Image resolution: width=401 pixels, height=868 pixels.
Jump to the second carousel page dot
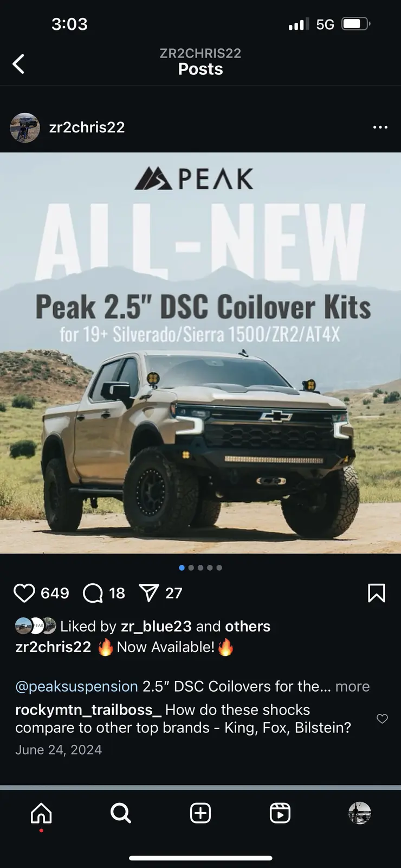coord(191,567)
